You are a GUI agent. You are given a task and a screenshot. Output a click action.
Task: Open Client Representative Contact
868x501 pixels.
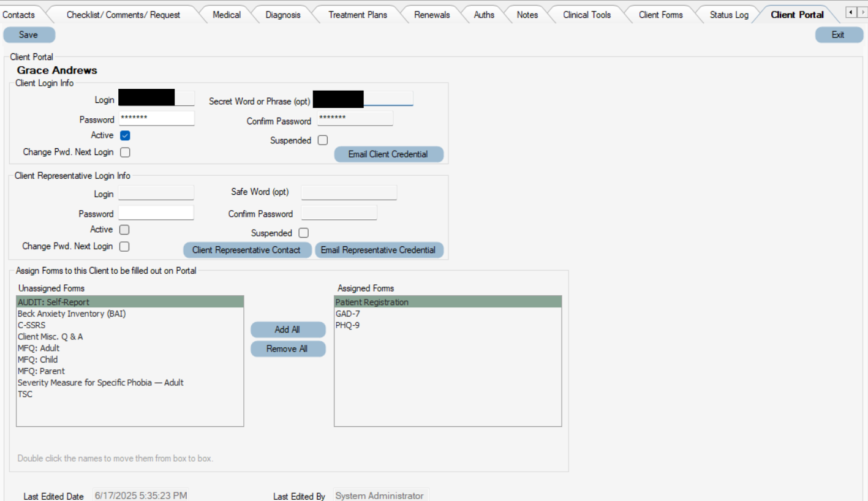pos(247,250)
